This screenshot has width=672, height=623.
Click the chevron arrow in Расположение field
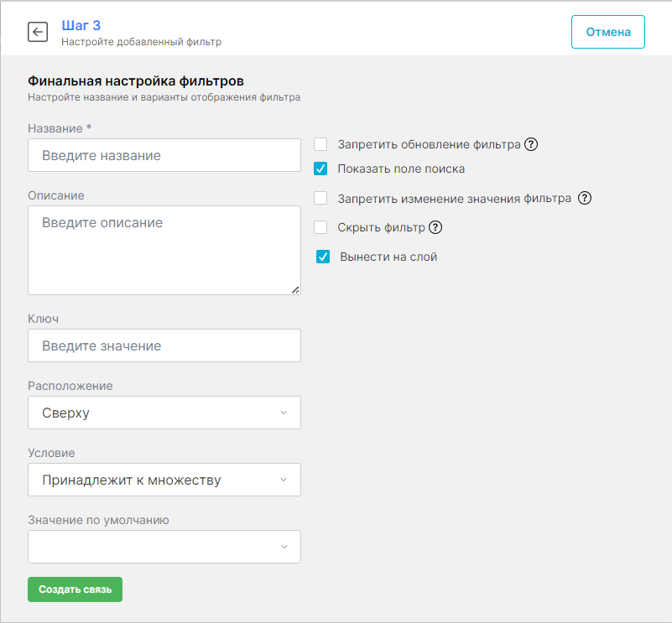coord(283,413)
